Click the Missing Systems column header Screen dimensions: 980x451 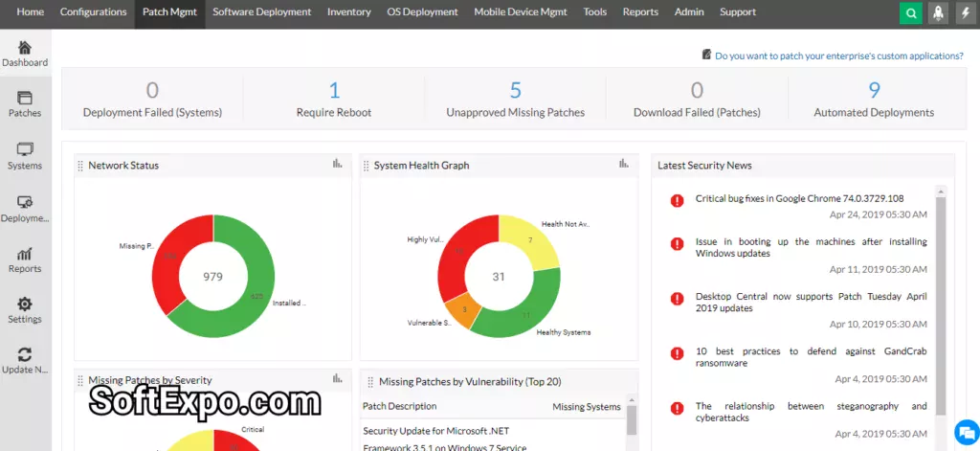click(587, 407)
